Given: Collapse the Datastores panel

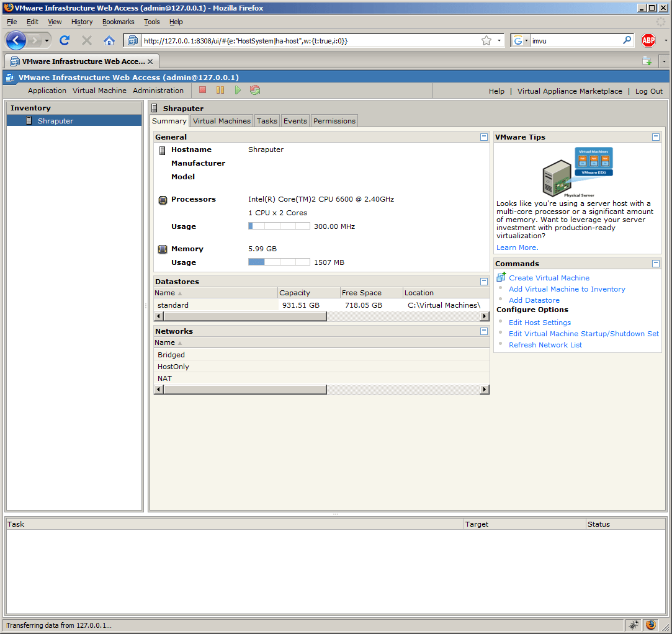Looking at the screenshot, I should click(484, 282).
